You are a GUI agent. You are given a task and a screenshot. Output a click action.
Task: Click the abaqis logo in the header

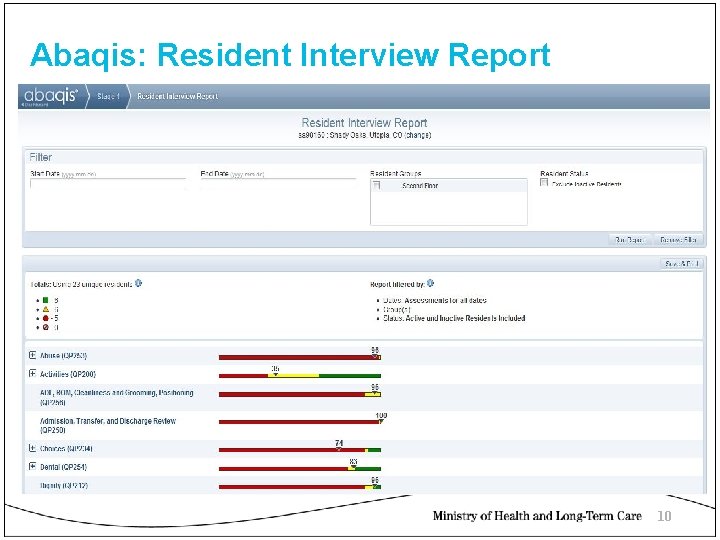coord(51,96)
